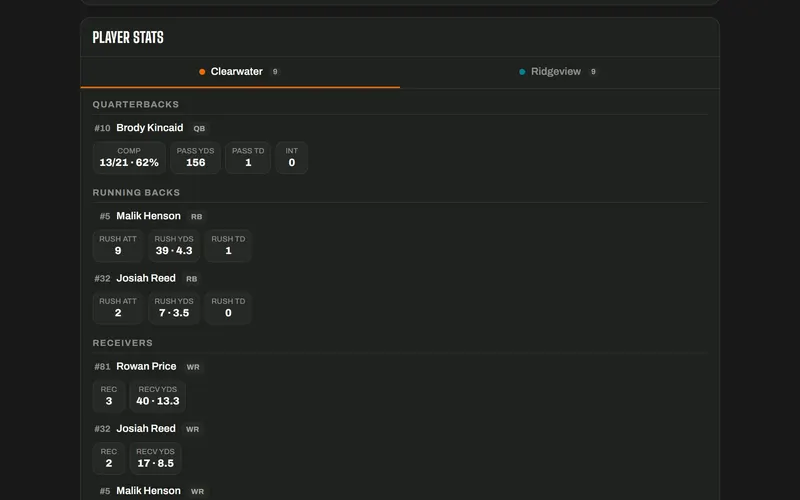800x500 pixels.
Task: Click the RUSH YDS 39 · 4.3 box
Action: [174, 246]
